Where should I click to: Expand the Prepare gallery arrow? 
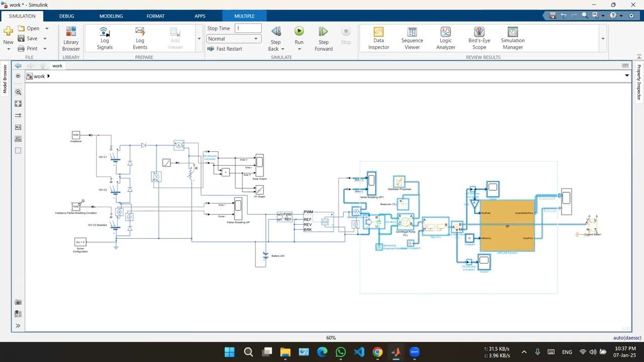coord(199,39)
